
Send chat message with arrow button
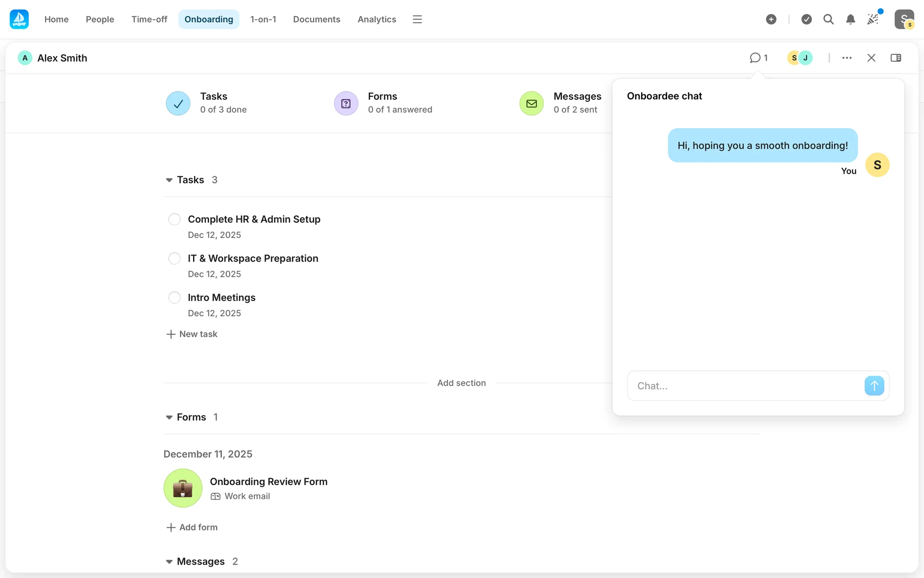[x=874, y=386]
